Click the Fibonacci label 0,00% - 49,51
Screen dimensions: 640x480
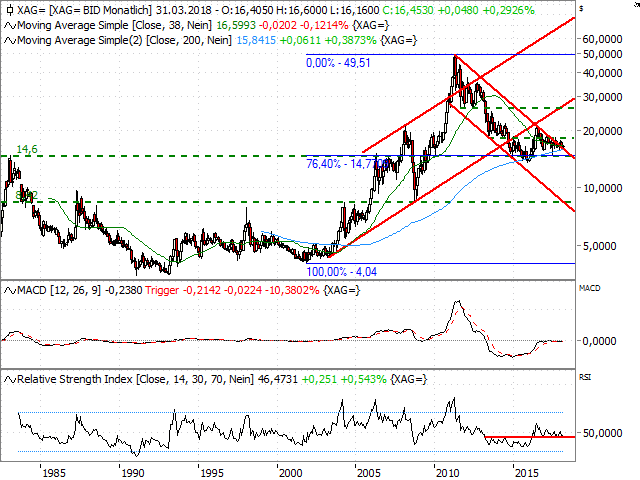coord(338,63)
